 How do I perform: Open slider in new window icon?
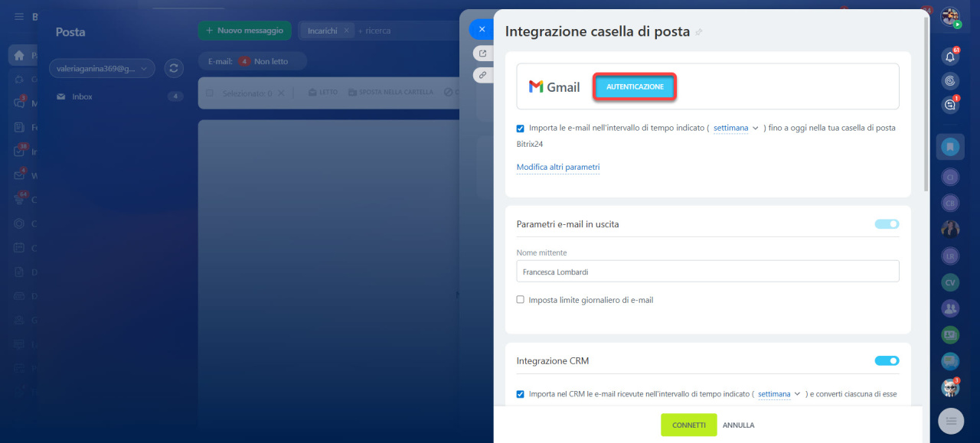tap(482, 54)
